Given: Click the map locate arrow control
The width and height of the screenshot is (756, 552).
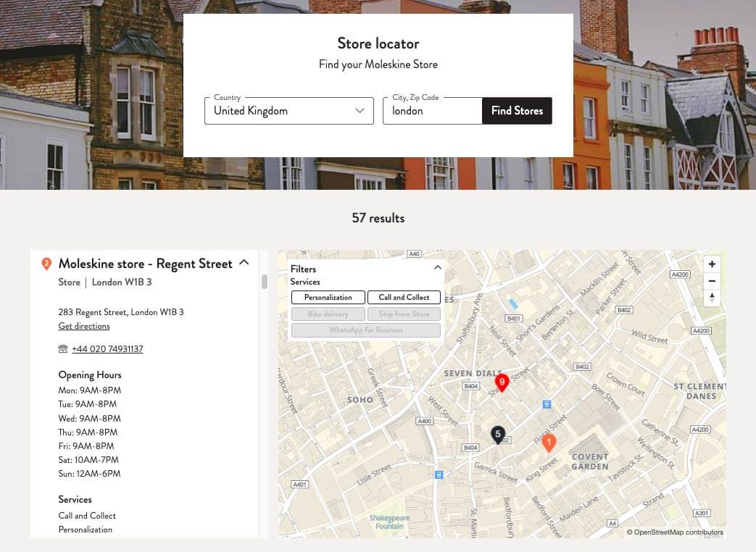Looking at the screenshot, I should tap(711, 297).
